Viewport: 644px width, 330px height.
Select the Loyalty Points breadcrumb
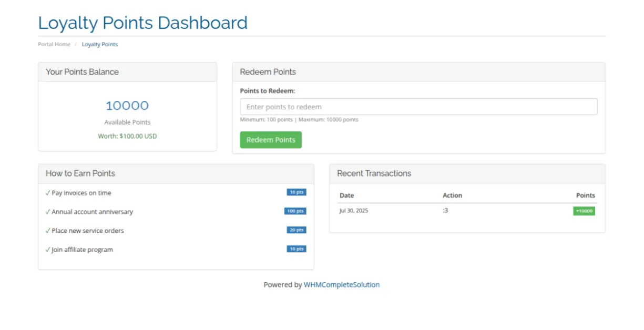coord(100,45)
